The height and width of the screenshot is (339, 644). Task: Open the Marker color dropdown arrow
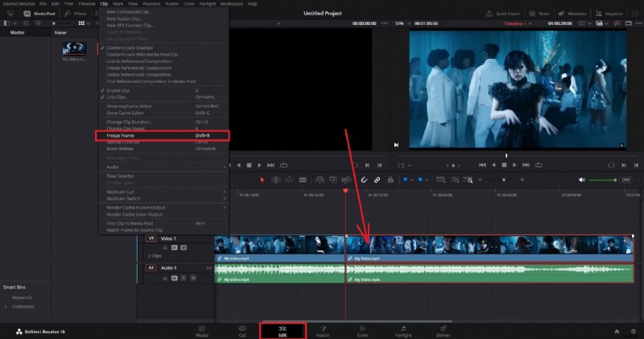(427, 180)
